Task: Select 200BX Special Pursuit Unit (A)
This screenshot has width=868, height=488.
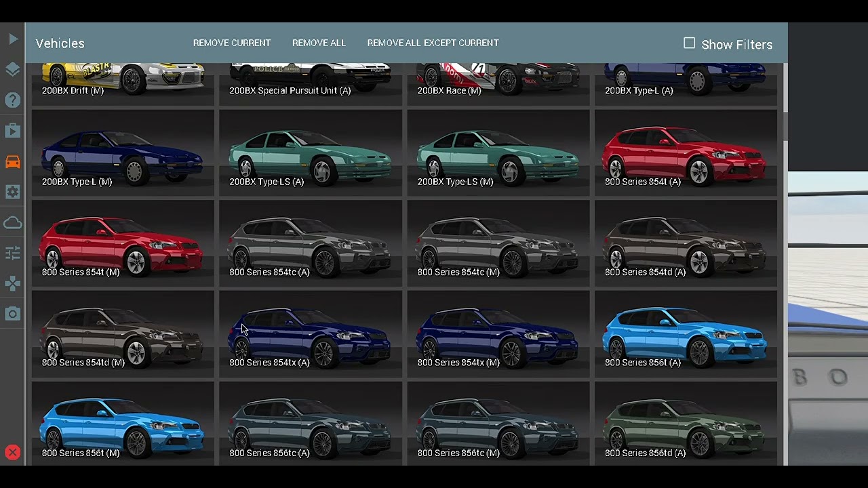Action: pyautogui.click(x=311, y=84)
